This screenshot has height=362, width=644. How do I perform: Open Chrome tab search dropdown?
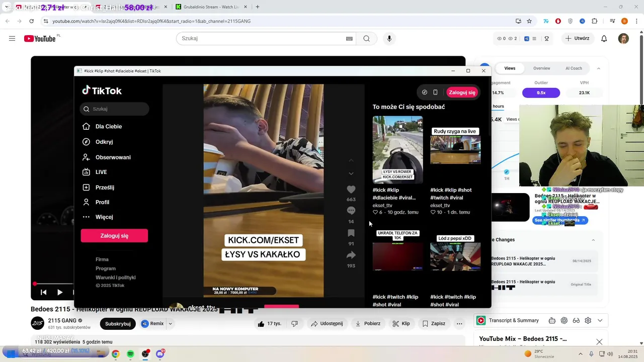click(7, 7)
